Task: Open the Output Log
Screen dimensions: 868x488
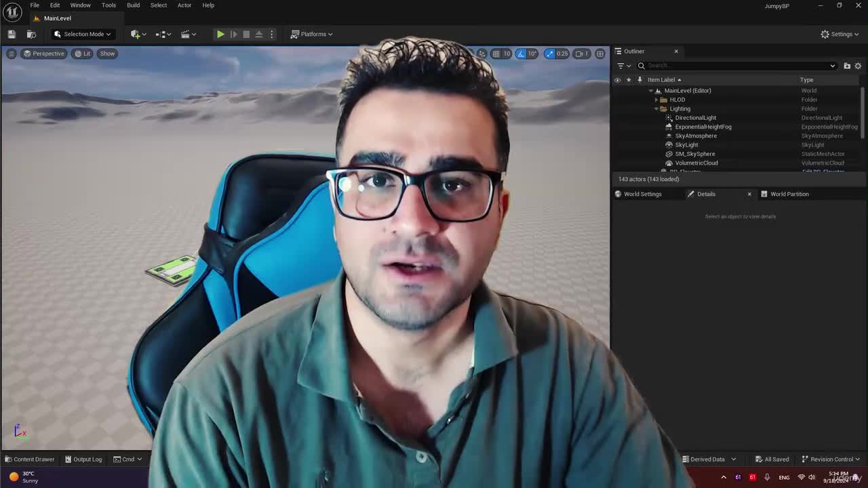Action: pos(83,460)
